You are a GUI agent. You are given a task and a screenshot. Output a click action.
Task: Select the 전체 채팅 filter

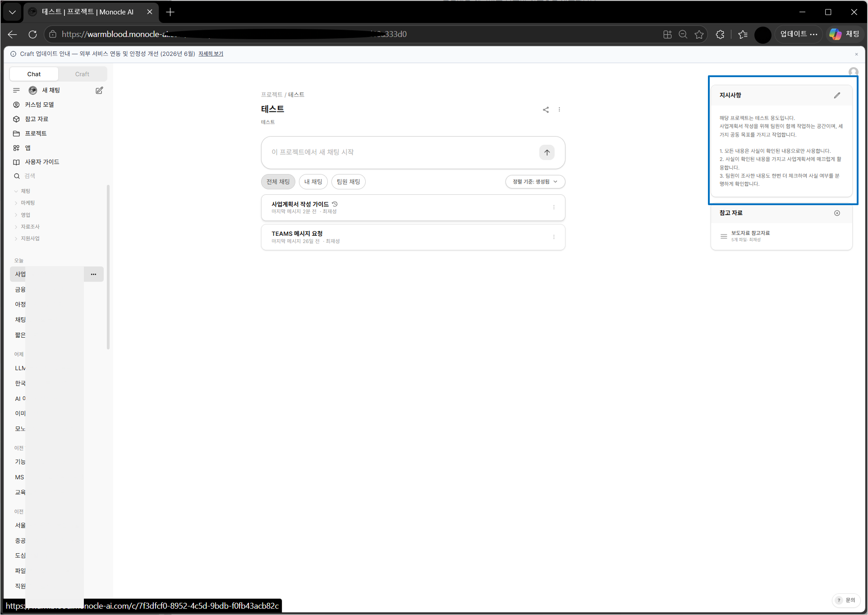278,182
